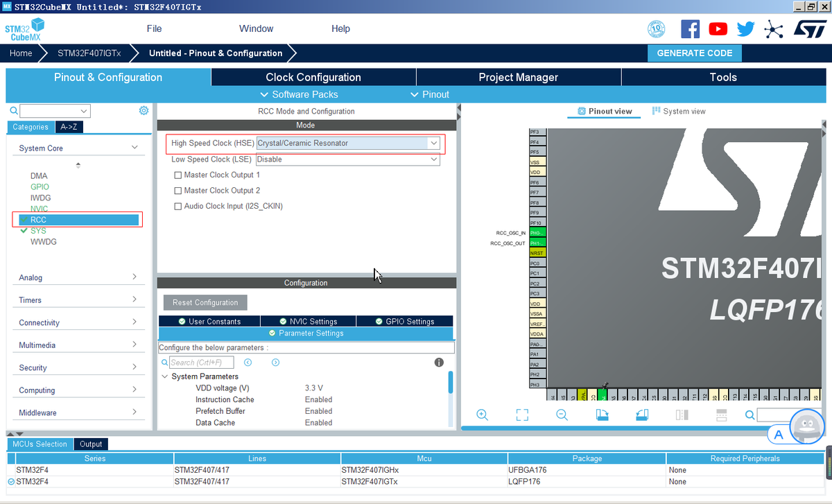This screenshot has height=504, width=832.
Task: Click the parameter info icon
Action: pyautogui.click(x=439, y=363)
